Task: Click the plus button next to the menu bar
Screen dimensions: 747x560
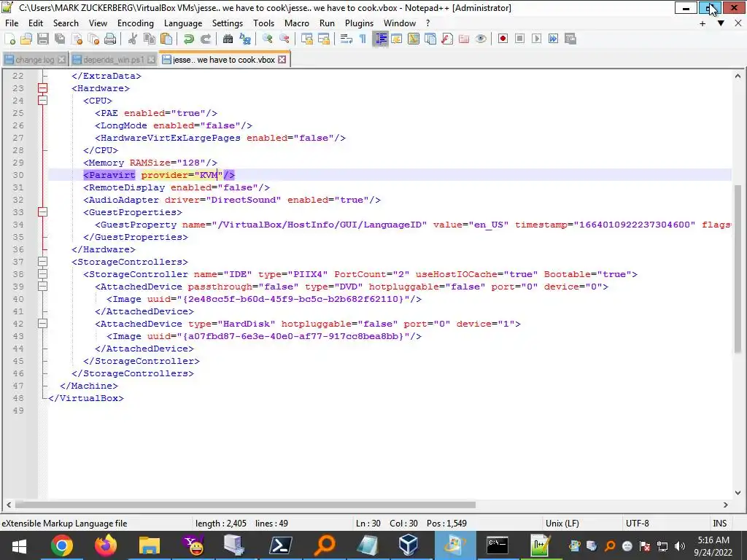Action: pyautogui.click(x=703, y=23)
